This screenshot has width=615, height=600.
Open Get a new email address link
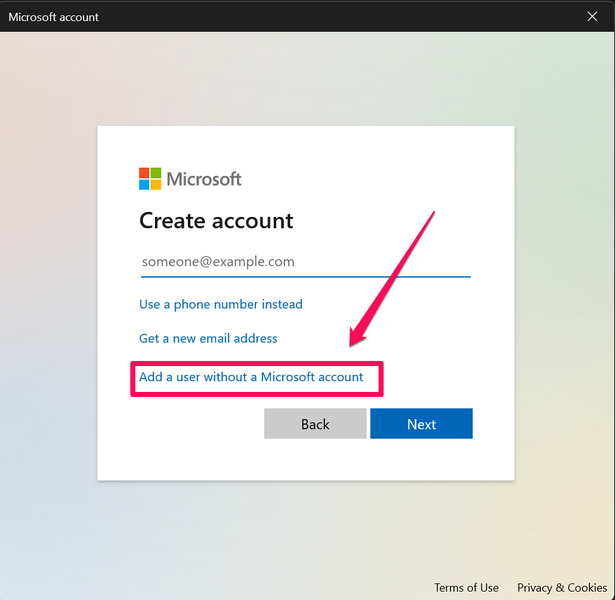point(208,338)
